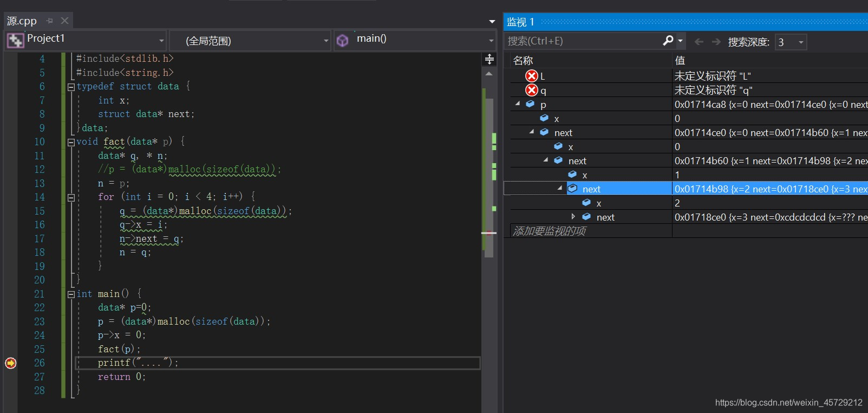Focus the 搜索(Ctrl+E) search box
The width and height of the screenshot is (868, 413).
(x=584, y=41)
